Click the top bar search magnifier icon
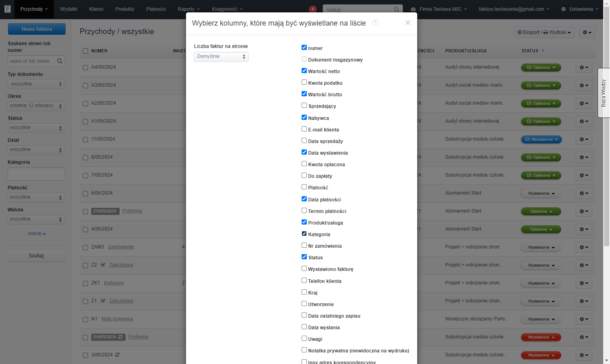The image size is (610, 364). click(x=396, y=10)
